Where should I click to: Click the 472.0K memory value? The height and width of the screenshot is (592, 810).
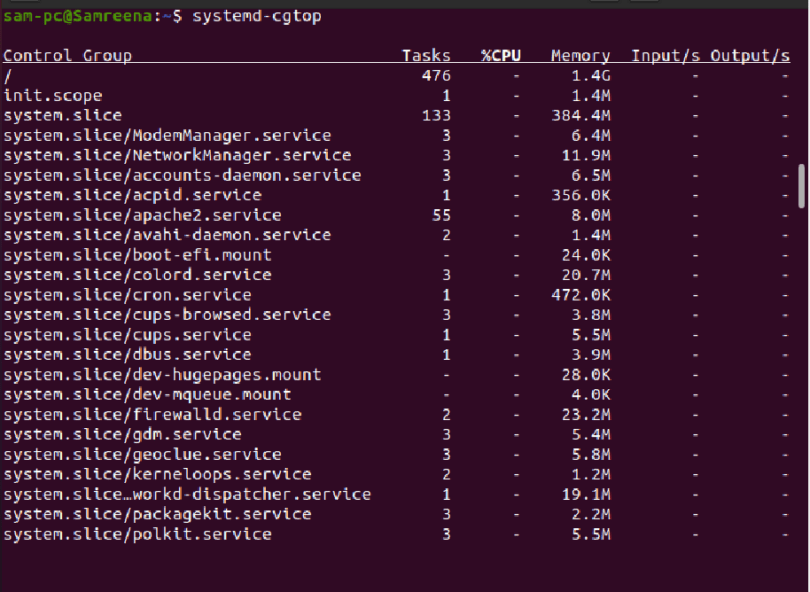pyautogui.click(x=581, y=295)
